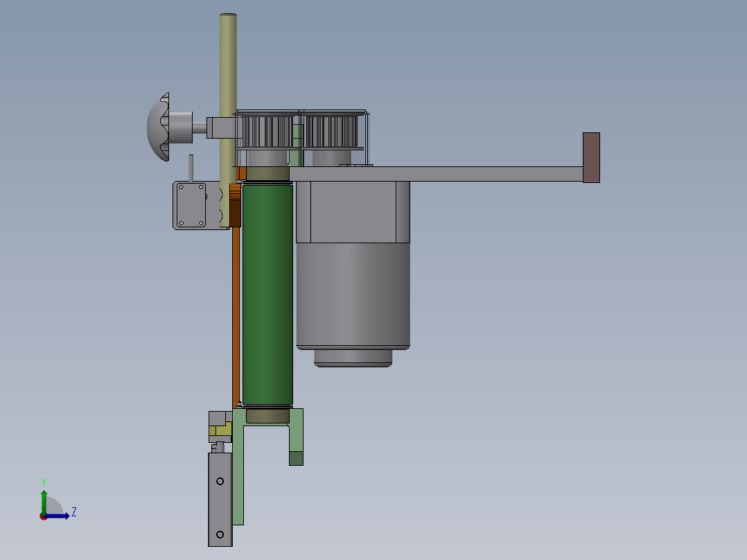Select the gray cylinder block with two holes
Image resolution: width=747 pixels, height=560 pixels.
pyautogui.click(x=220, y=500)
